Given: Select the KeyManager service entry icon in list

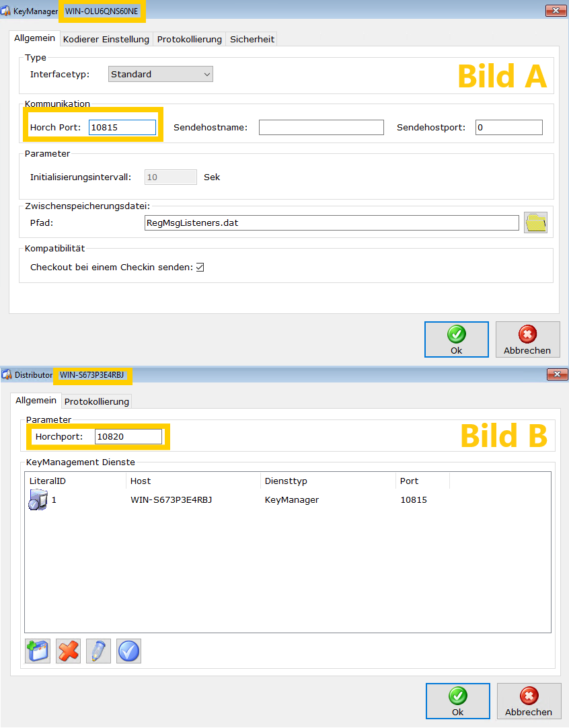Looking at the screenshot, I should pos(38,500).
